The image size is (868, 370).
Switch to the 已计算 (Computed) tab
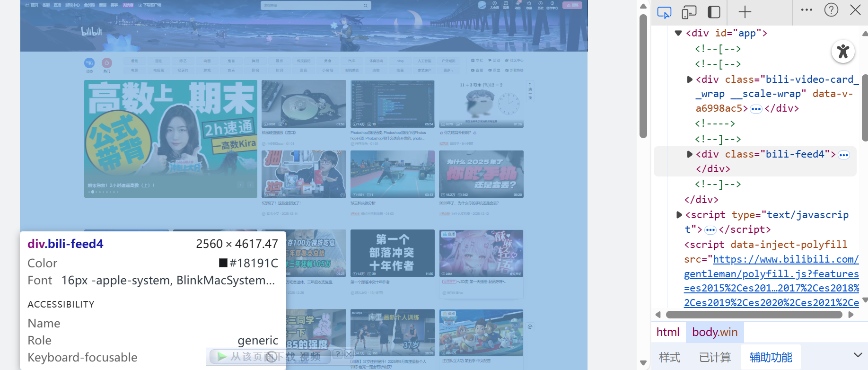(715, 357)
